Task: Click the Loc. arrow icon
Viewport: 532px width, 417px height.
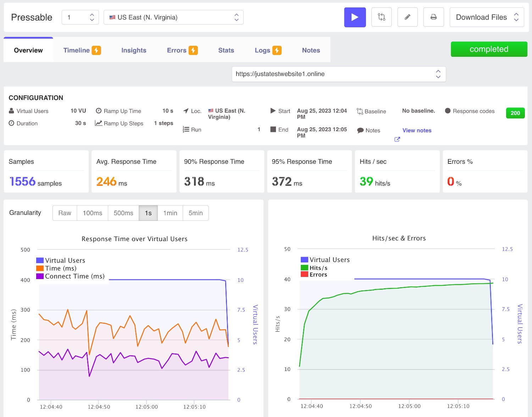Action: [x=186, y=111]
